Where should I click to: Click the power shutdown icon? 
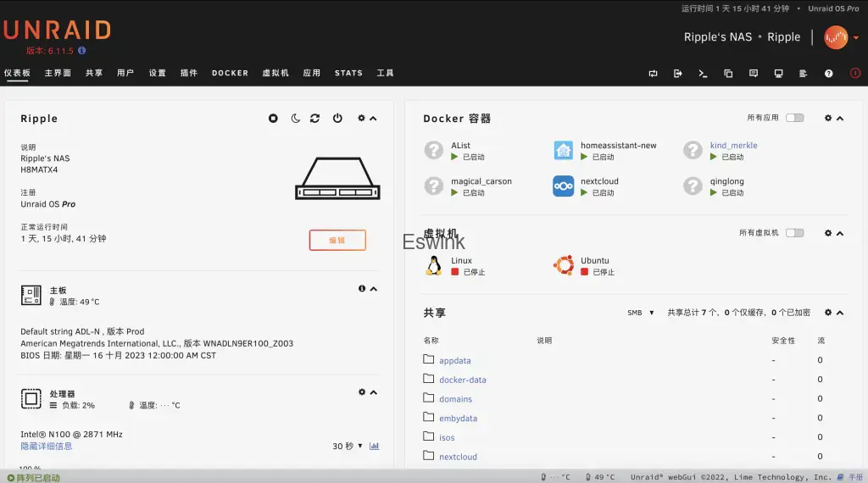pyautogui.click(x=337, y=119)
